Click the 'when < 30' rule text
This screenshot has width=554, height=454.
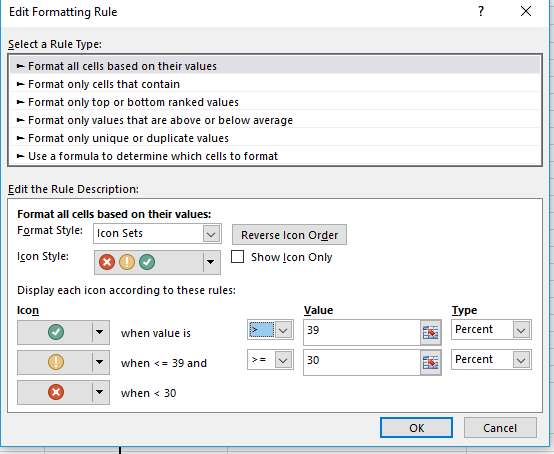pos(148,393)
